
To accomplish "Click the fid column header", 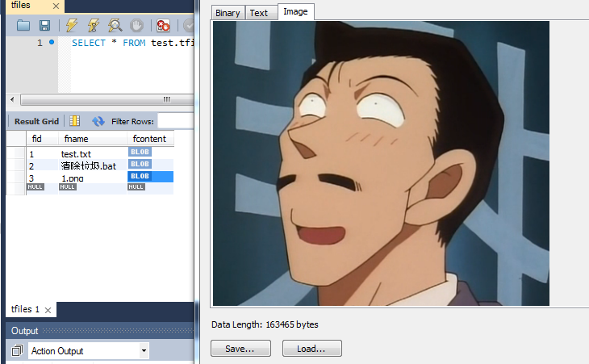I will 42,139.
